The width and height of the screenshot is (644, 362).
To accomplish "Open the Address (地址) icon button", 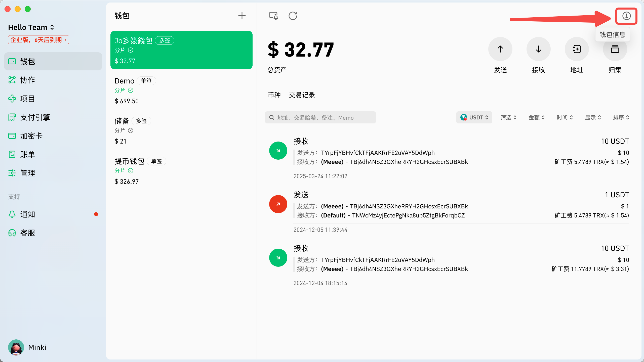I will point(577,49).
